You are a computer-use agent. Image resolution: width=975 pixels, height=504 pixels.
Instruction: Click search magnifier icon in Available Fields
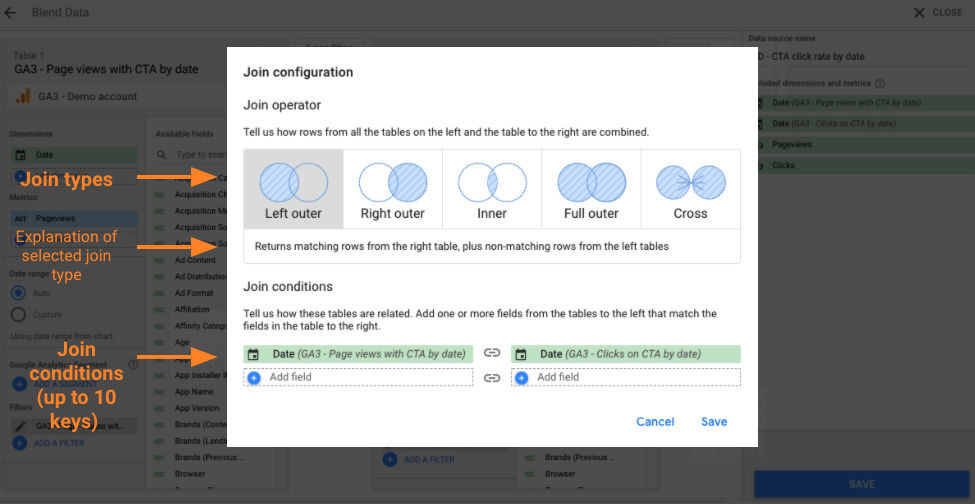click(x=162, y=154)
